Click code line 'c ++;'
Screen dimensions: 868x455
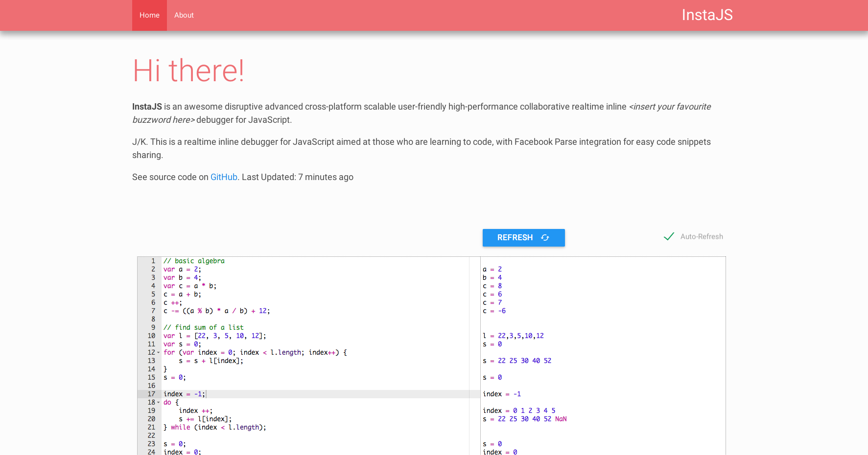pos(173,303)
